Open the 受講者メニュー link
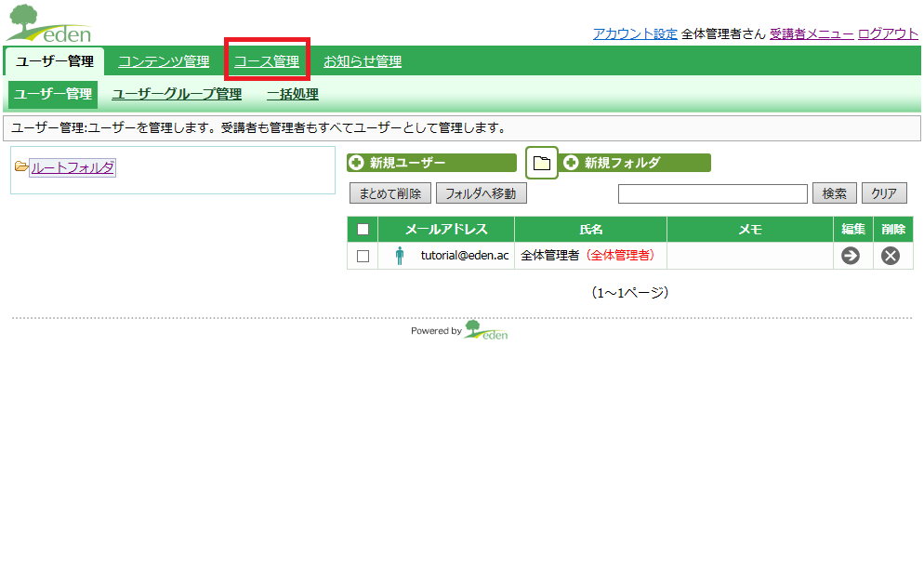Image resolution: width=924 pixels, height=584 pixels. coord(812,33)
